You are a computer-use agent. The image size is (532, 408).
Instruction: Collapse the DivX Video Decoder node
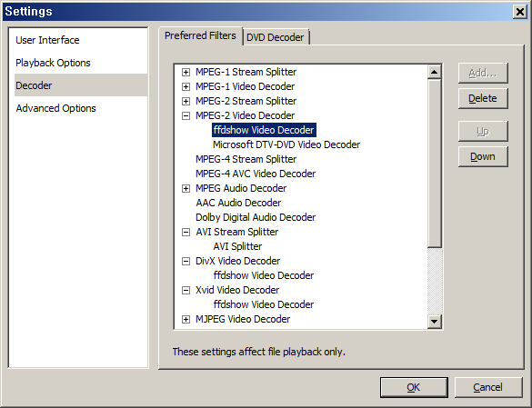click(x=186, y=261)
